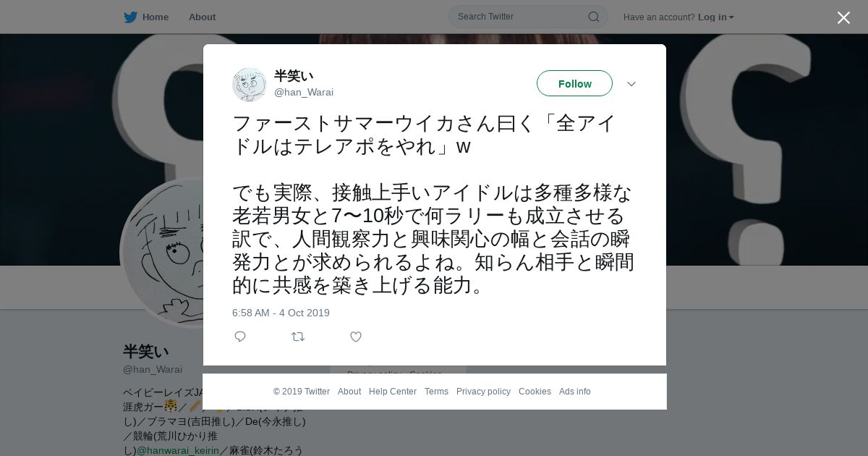The height and width of the screenshot is (456, 868).
Task: Open the Log in dropdown
Action: [x=715, y=17]
